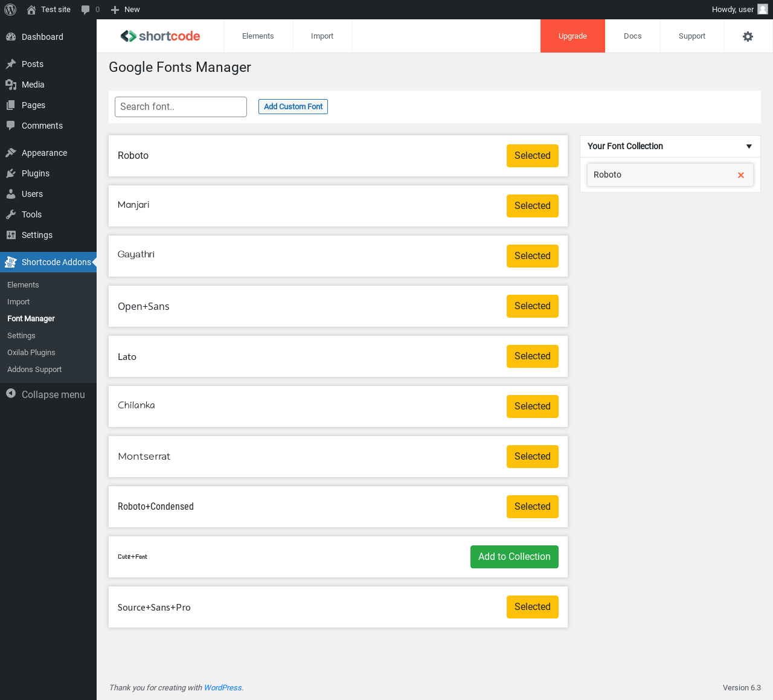Click the Roboto item in font collection
Image resolution: width=773 pixels, height=700 pixels.
pos(670,175)
